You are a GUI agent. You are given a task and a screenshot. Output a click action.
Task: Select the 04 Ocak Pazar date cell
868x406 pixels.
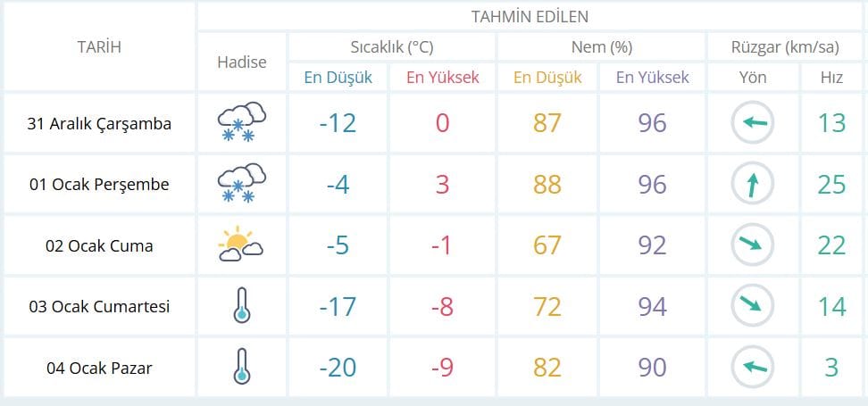[x=99, y=367]
